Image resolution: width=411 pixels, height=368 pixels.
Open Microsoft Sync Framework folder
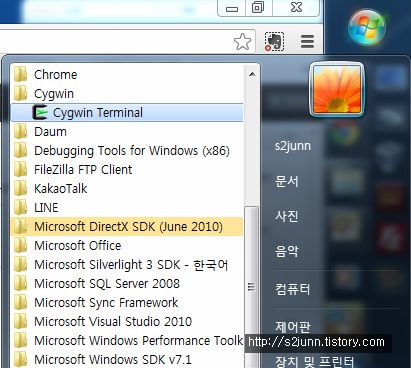tap(127, 302)
